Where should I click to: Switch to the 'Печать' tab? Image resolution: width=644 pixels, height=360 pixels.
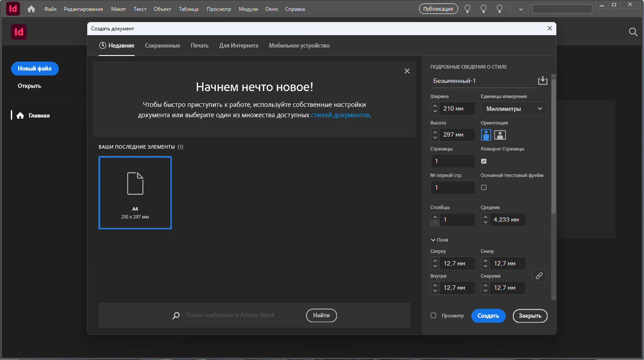tap(199, 46)
